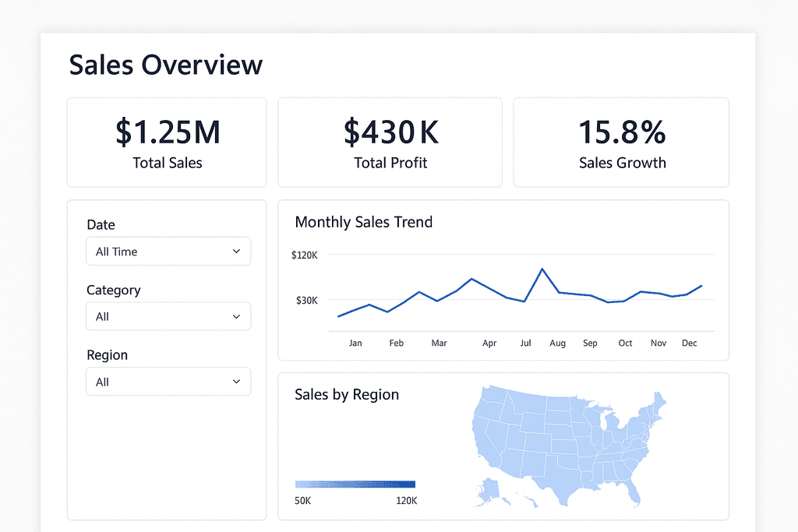Click the blue gradient legend bar
798x532 pixels.
click(x=355, y=484)
